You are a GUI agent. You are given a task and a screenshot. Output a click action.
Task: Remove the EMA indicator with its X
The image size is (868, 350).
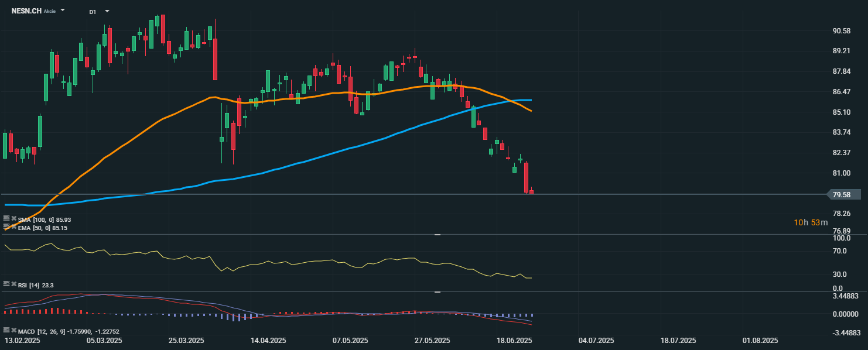(x=14, y=227)
